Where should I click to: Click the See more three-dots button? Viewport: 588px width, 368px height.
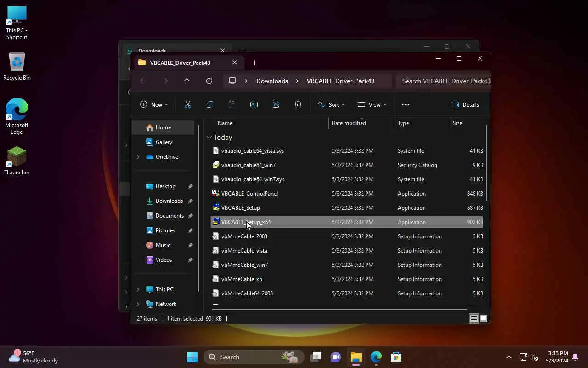coord(406,104)
